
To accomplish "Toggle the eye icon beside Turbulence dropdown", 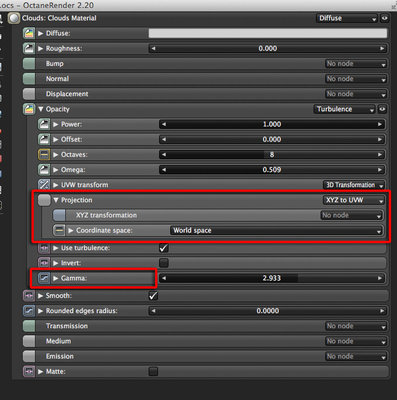I will [x=382, y=109].
